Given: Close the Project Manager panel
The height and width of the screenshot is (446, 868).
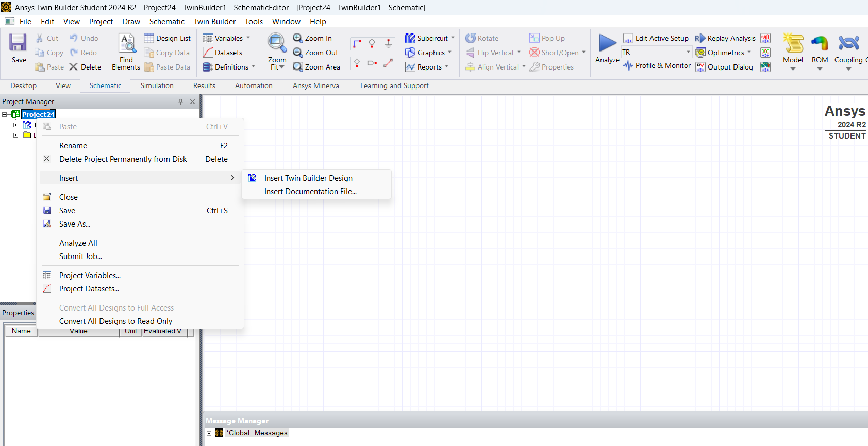Looking at the screenshot, I should (x=192, y=101).
